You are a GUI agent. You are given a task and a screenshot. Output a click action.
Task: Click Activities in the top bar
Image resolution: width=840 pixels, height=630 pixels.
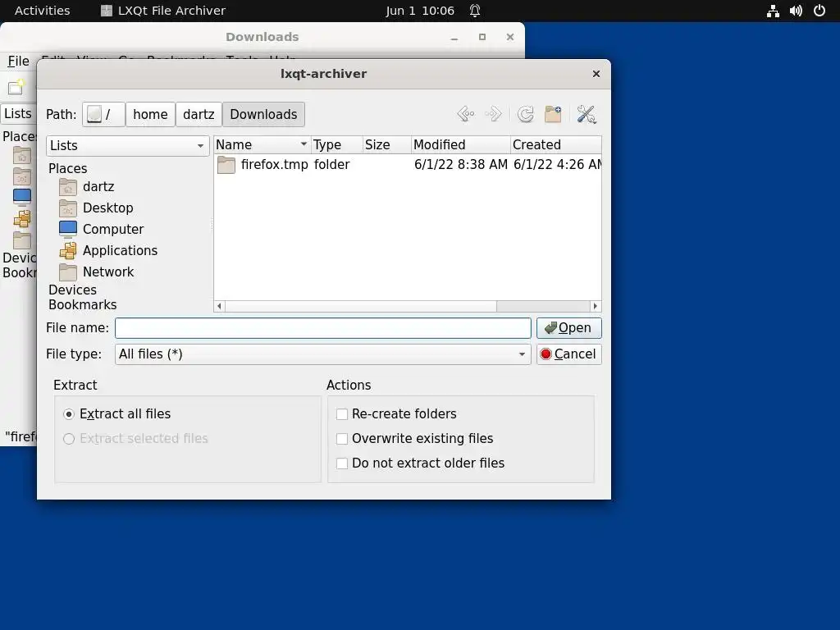coord(43,11)
